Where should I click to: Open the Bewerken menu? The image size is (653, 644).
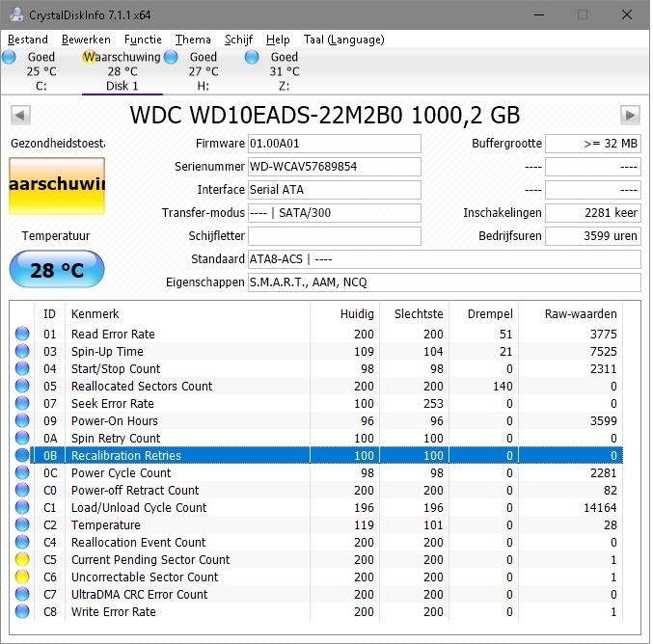coord(86,40)
